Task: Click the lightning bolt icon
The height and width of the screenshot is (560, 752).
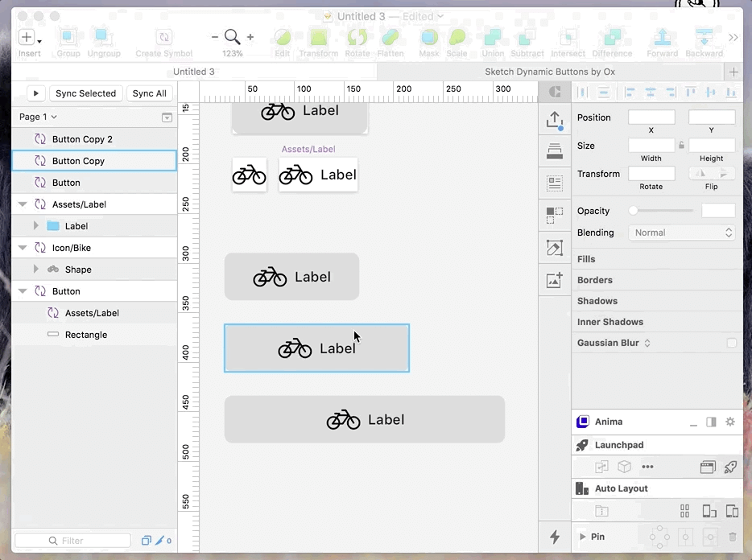Action: pyautogui.click(x=555, y=536)
